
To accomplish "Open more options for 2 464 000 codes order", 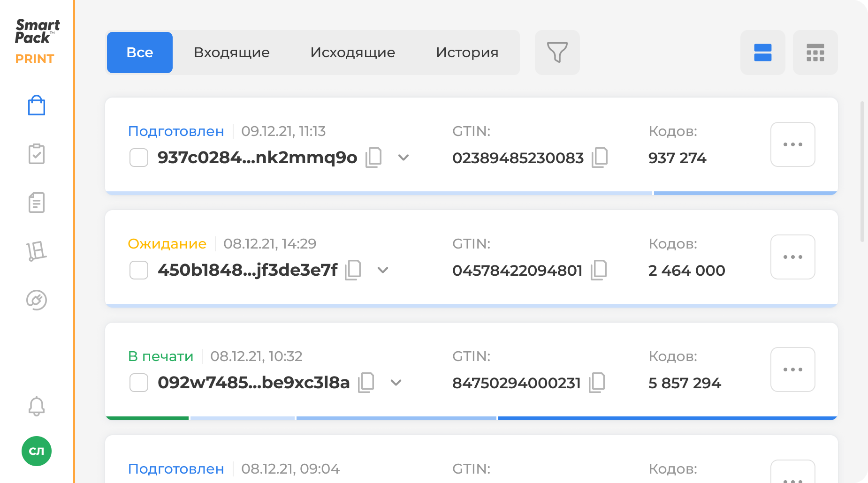I will [x=793, y=257].
